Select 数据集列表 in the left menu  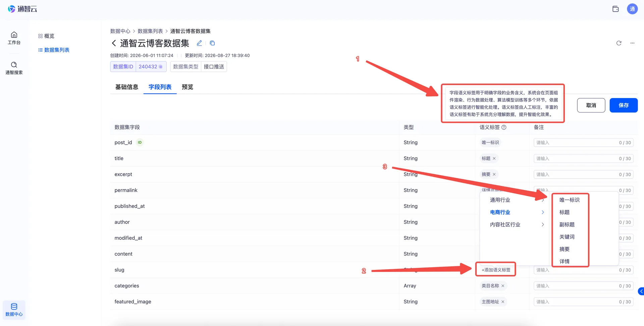tap(54, 50)
